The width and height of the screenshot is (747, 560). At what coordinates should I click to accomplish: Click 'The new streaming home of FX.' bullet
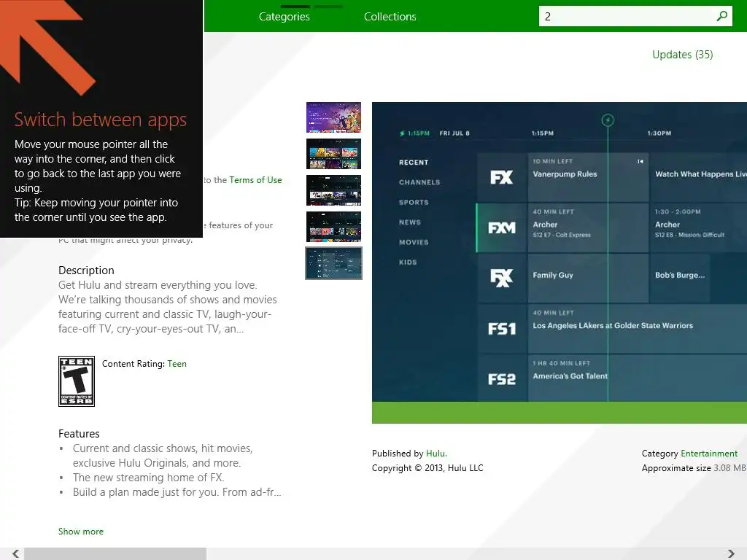tap(148, 478)
